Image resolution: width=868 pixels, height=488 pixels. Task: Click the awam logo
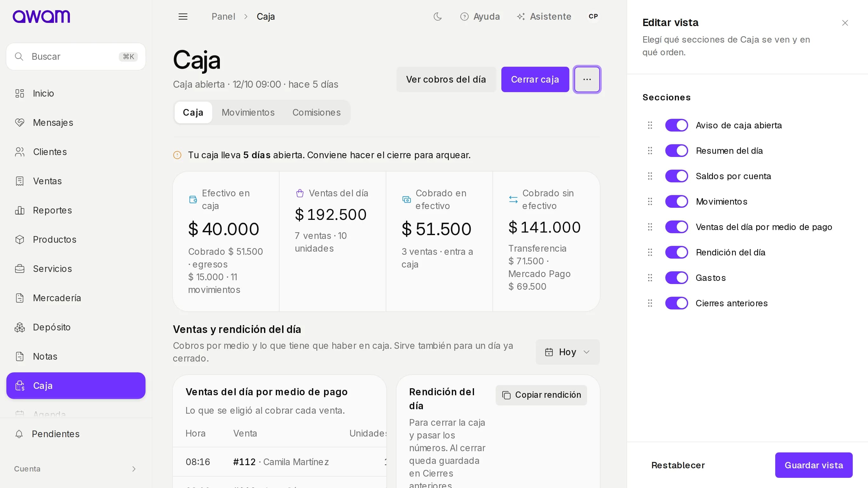click(41, 16)
